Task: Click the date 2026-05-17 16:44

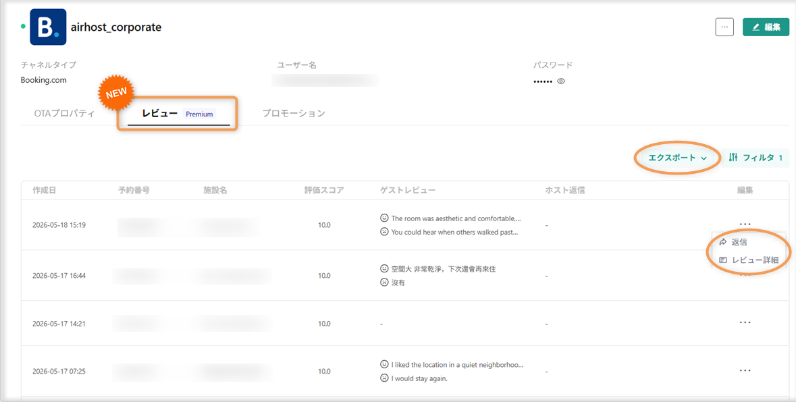Action: (x=59, y=276)
